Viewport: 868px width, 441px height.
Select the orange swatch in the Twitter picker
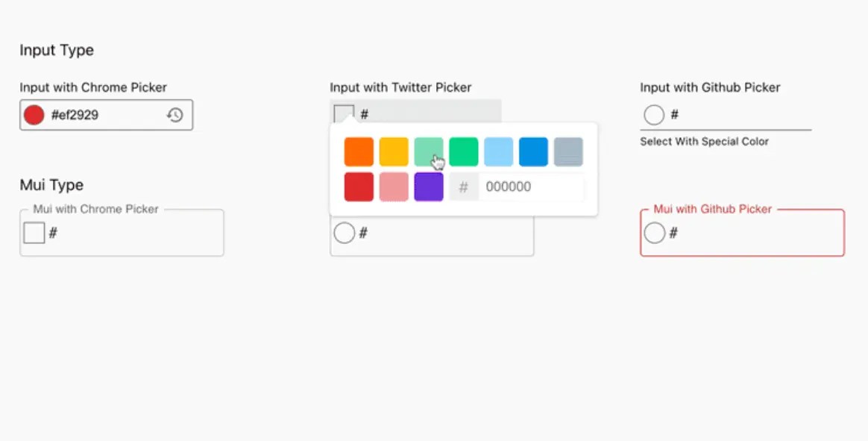(358, 151)
